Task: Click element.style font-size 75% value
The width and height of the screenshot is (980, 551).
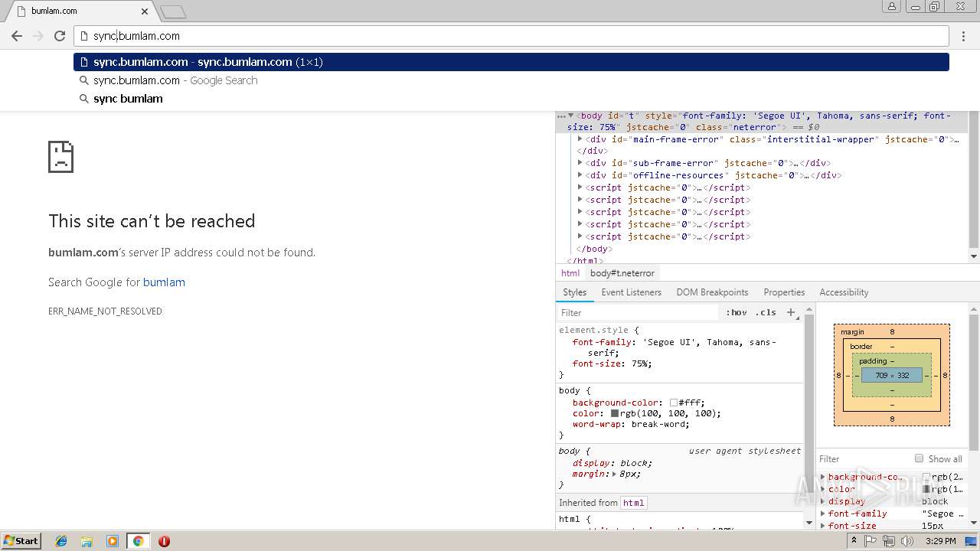Action: [642, 364]
